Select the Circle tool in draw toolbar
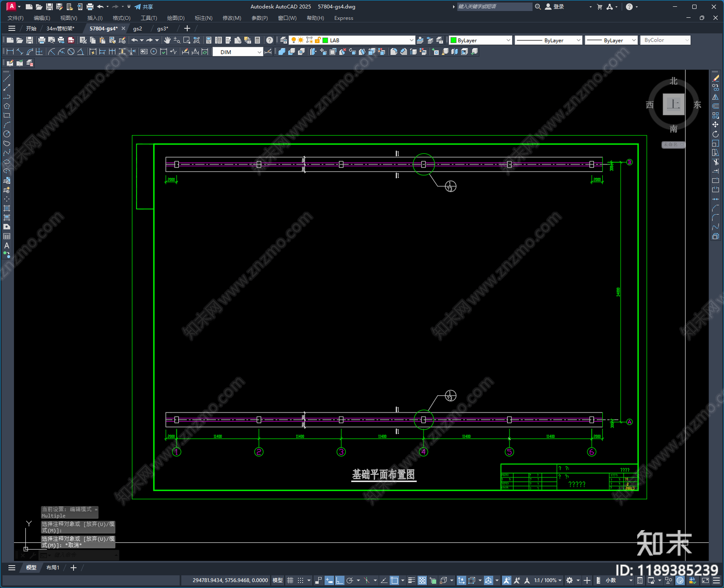Viewport: 724px width, 588px height. (x=7, y=134)
